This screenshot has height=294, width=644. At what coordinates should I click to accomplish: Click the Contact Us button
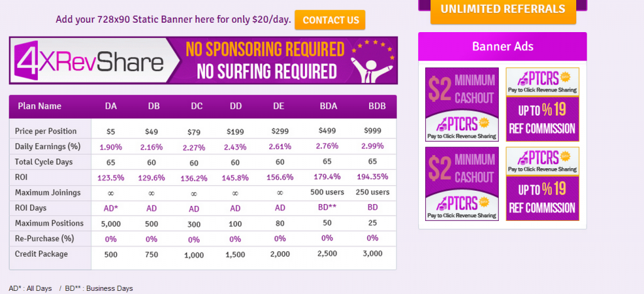(330, 20)
